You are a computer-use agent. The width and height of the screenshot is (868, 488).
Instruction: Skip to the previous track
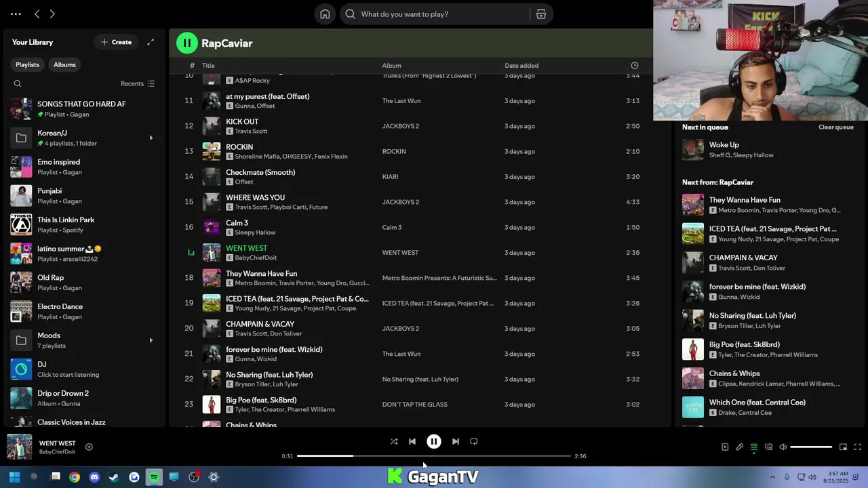point(412,441)
